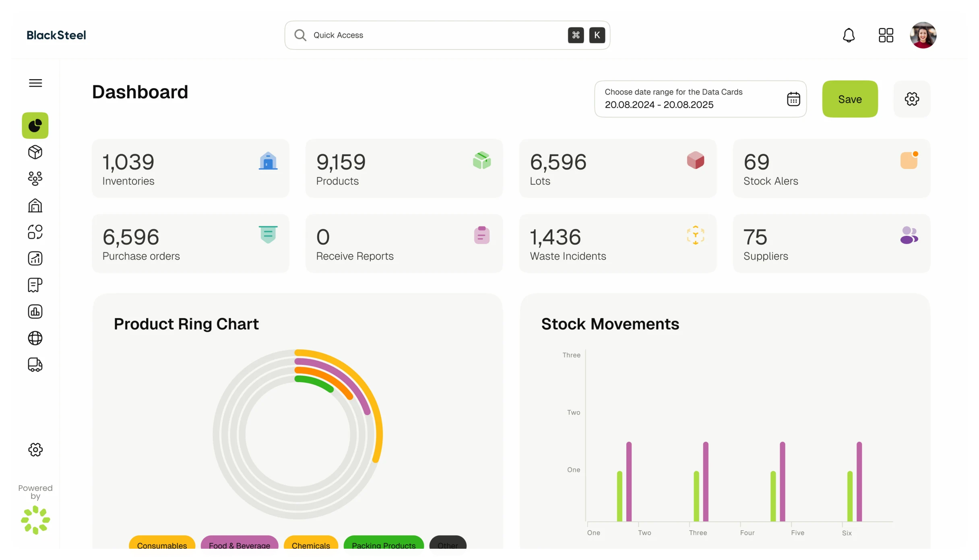Open the box/products sidebar icon
The width and height of the screenshot is (979, 560).
pos(35,152)
